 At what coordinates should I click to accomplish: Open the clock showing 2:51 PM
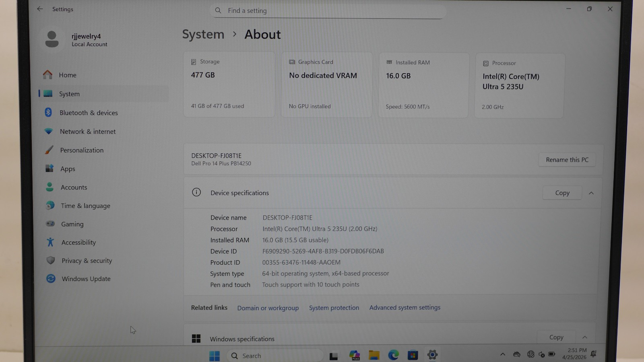pyautogui.click(x=574, y=354)
